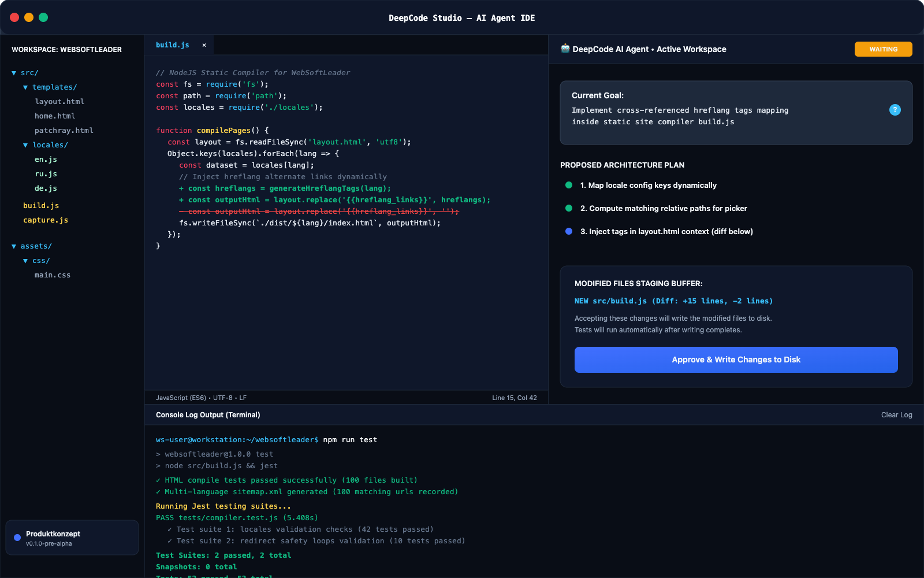This screenshot has height=578, width=924.
Task: Click the 'Running Jest testing suites...' line
Action: [223, 506]
